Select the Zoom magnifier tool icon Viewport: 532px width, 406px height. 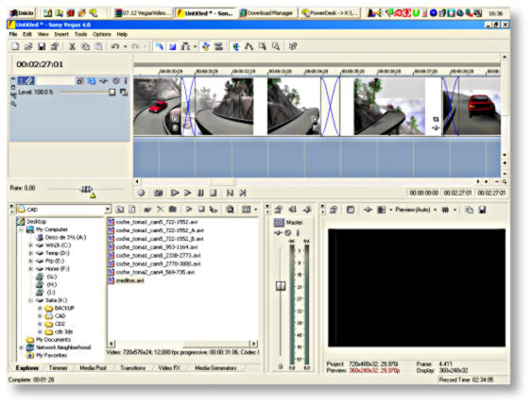(x=276, y=46)
